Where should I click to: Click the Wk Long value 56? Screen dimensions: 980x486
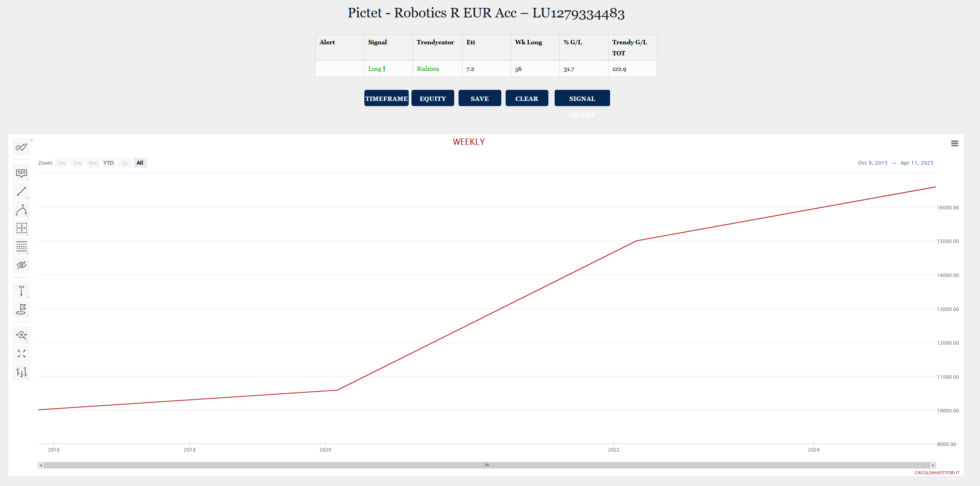(518, 69)
